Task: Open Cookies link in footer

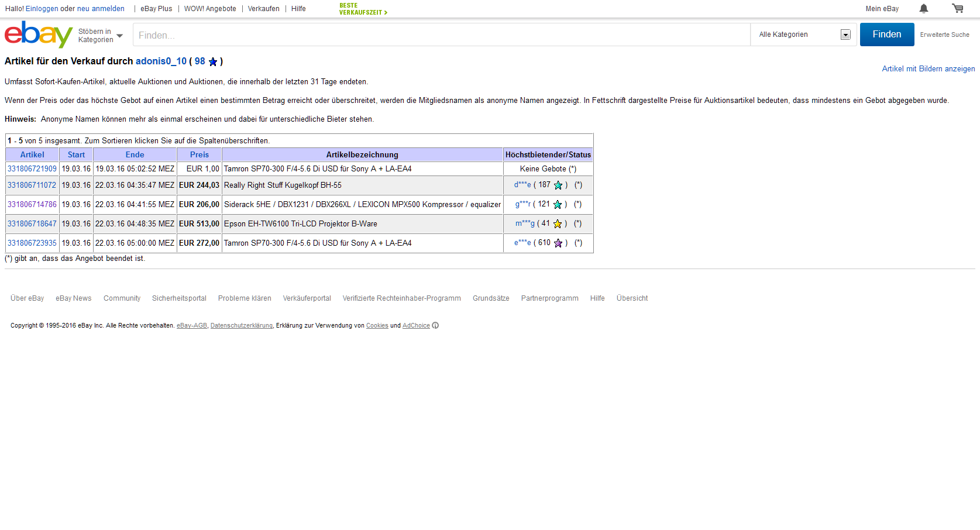Action: coord(377,326)
